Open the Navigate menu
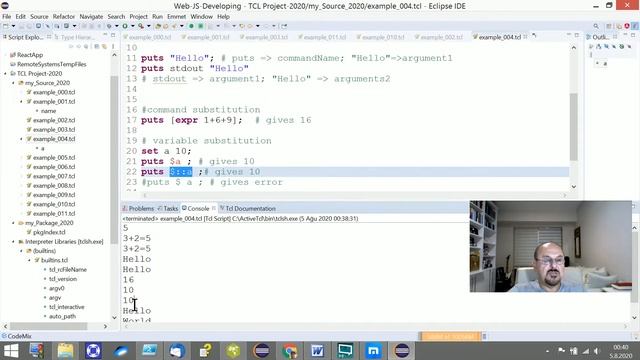This screenshot has height=360, width=640. click(91, 17)
